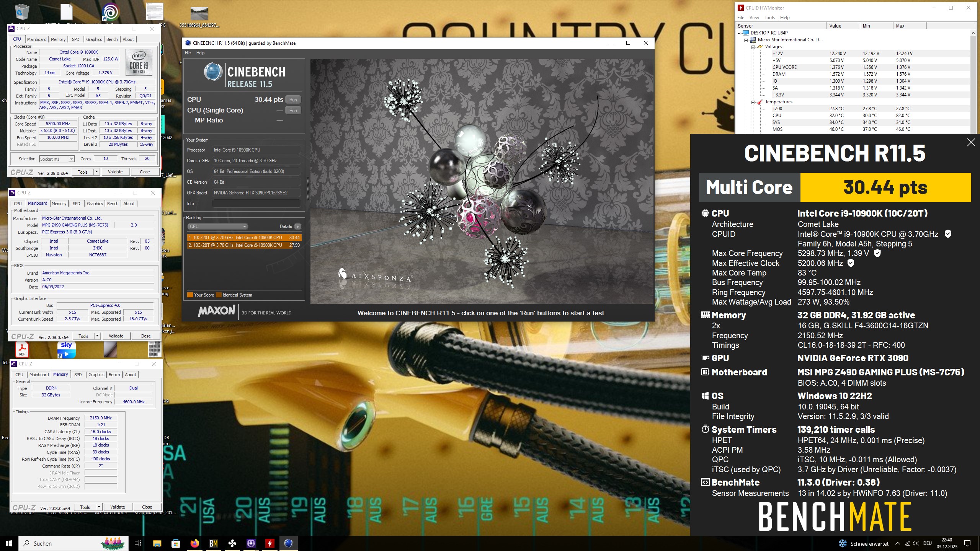The width and height of the screenshot is (980, 551).
Task: Click the Voltages lightning icon in HWMonitor
Action: [x=759, y=47]
